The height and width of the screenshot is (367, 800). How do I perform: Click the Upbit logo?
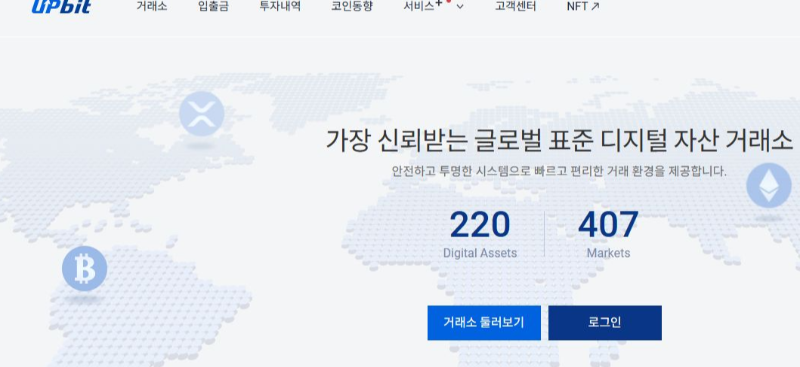pos(61,6)
